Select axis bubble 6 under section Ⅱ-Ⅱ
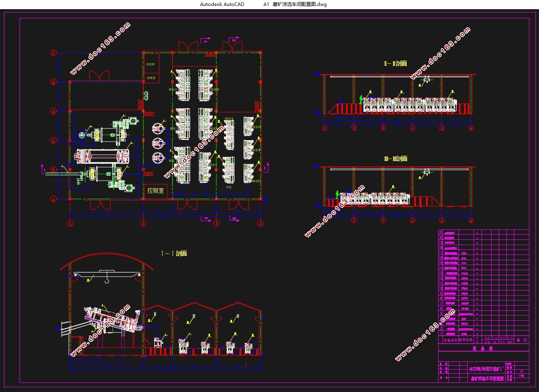539x392 pixels. pyautogui.click(x=471, y=128)
